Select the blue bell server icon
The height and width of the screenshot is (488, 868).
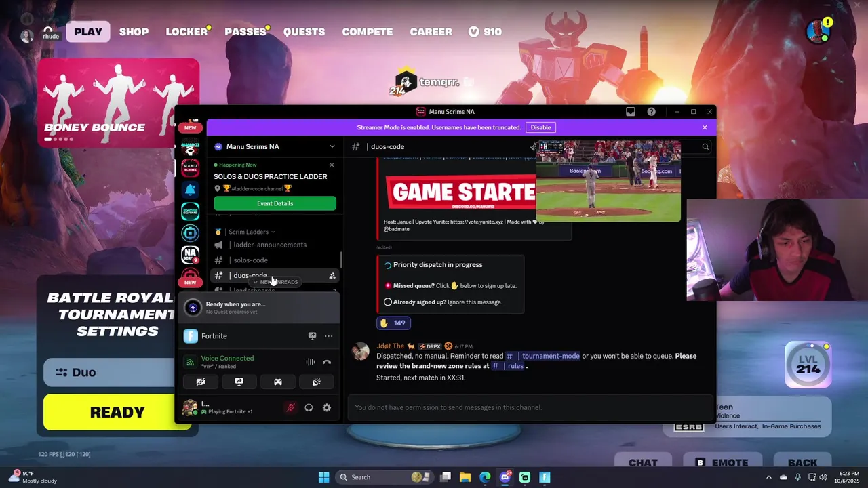[x=190, y=190]
